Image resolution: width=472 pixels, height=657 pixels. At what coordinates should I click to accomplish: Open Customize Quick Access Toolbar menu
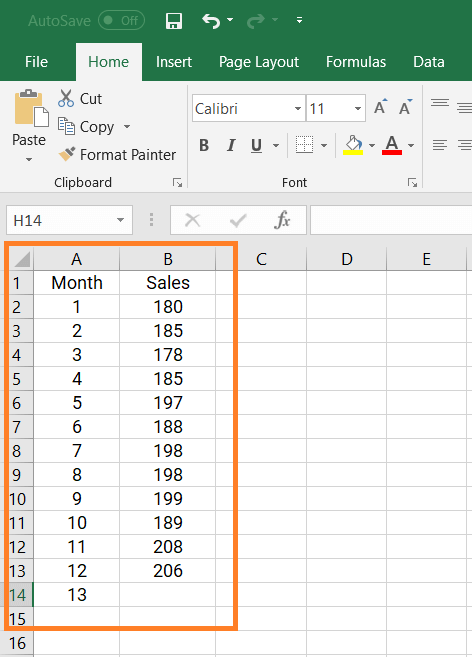click(299, 20)
